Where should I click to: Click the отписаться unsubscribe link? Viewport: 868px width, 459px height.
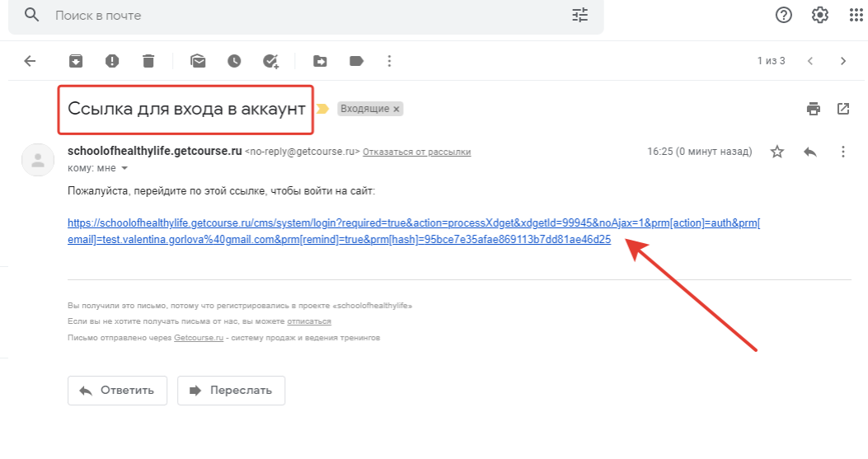(x=309, y=321)
